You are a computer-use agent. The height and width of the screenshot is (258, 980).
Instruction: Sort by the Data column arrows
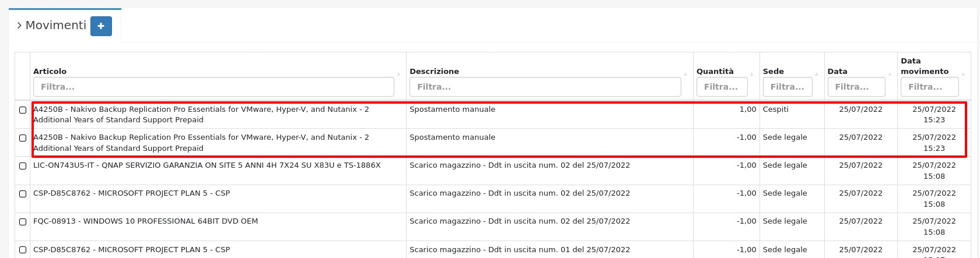pos(890,74)
